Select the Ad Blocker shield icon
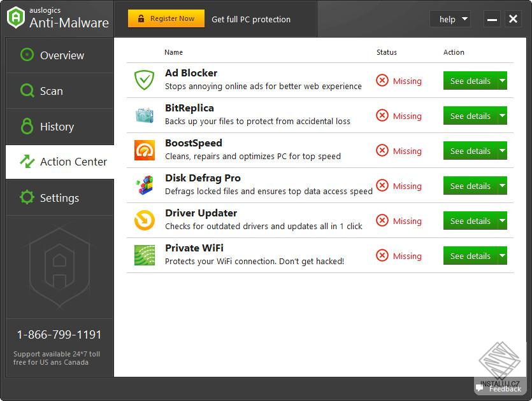This screenshot has height=401, width=532. point(144,80)
